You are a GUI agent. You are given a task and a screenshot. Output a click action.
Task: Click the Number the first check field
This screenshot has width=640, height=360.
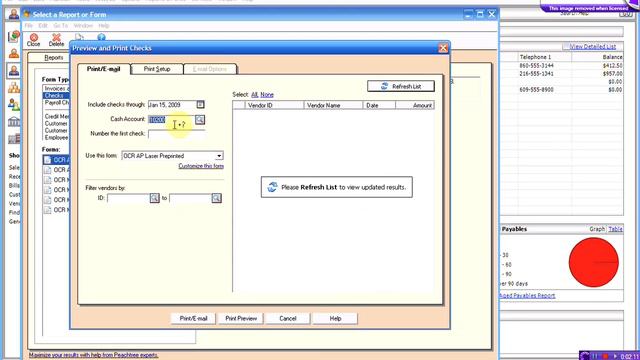(x=176, y=134)
